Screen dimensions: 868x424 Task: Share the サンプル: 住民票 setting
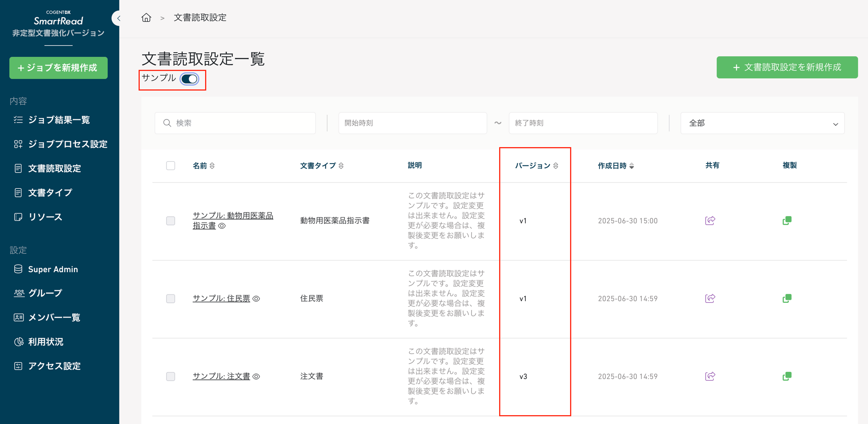click(x=709, y=298)
